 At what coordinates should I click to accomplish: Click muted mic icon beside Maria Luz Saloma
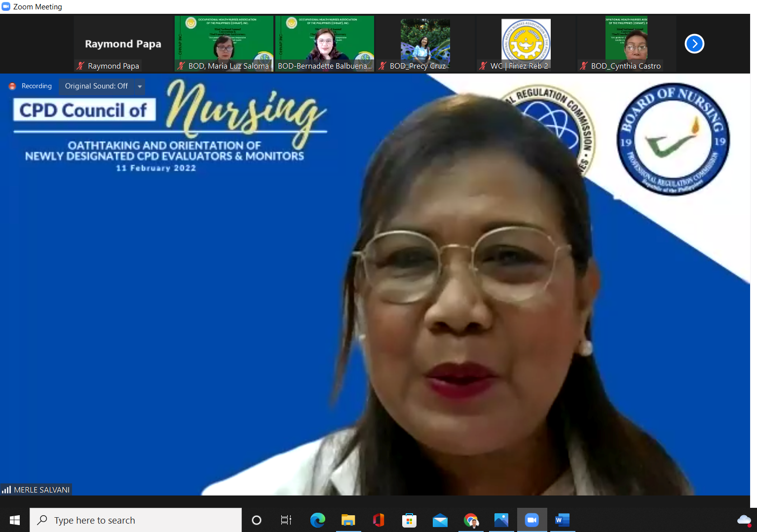coord(181,66)
